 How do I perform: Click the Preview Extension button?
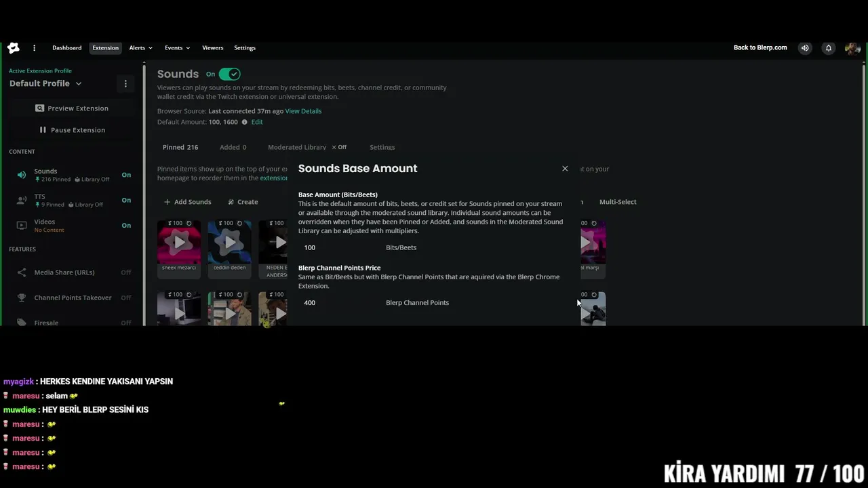tap(72, 108)
